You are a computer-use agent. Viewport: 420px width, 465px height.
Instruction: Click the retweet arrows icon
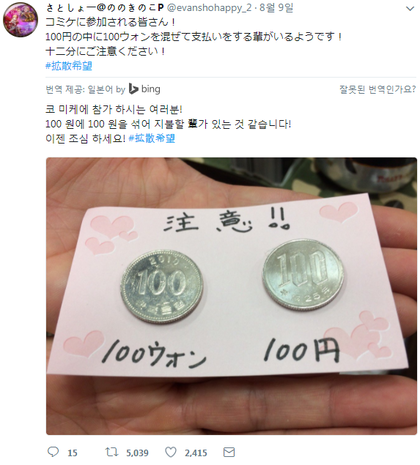click(112, 452)
